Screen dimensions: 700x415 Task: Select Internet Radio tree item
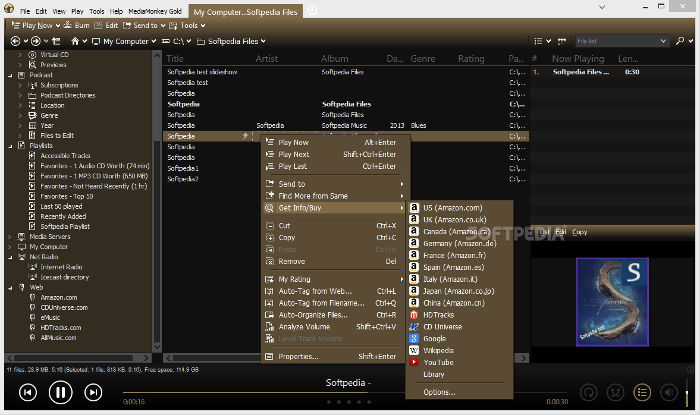tap(61, 267)
